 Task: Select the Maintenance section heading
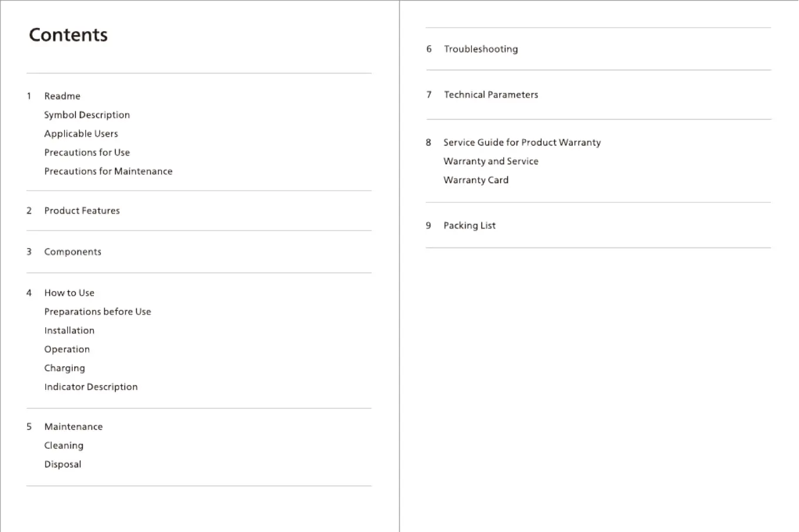[x=73, y=426]
